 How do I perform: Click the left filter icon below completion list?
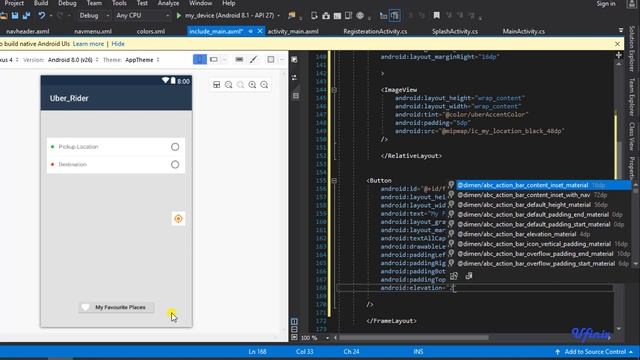click(x=454, y=276)
